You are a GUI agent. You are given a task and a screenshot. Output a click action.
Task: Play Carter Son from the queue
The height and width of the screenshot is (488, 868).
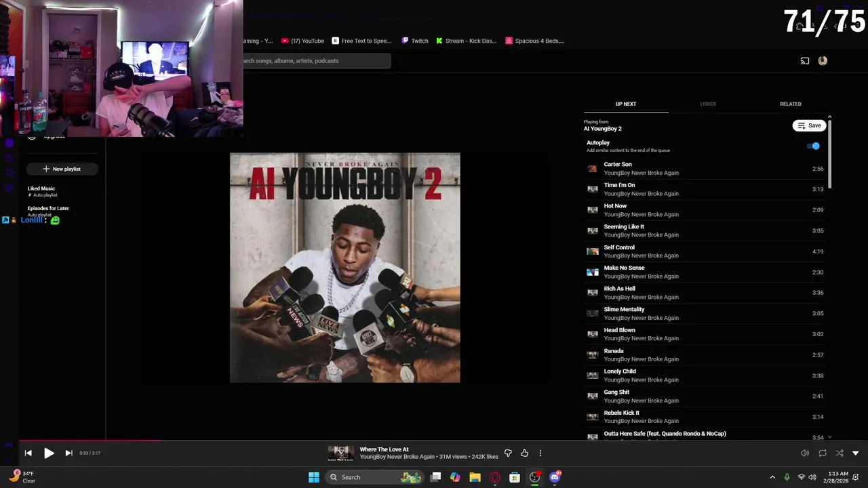coord(705,168)
